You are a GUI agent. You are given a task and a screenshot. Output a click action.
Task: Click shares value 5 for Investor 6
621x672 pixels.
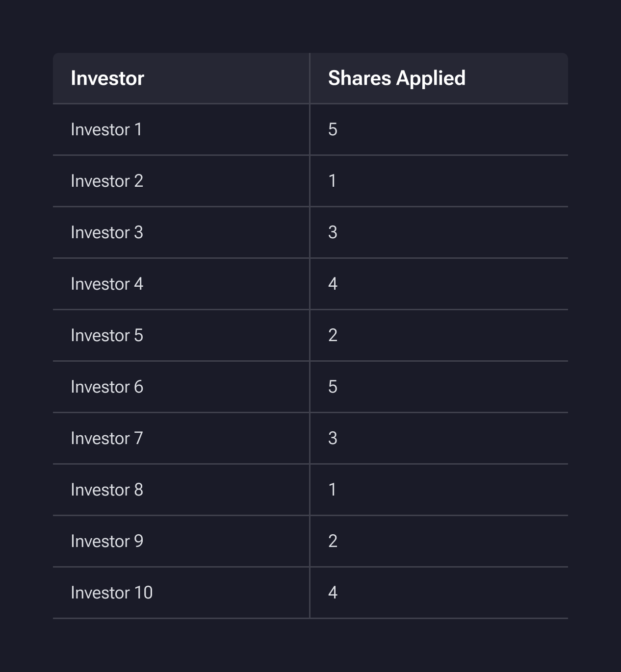coord(333,387)
